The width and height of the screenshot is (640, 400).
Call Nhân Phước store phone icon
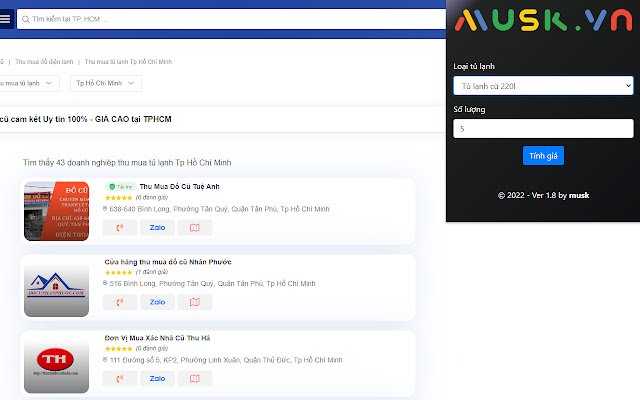(x=120, y=302)
